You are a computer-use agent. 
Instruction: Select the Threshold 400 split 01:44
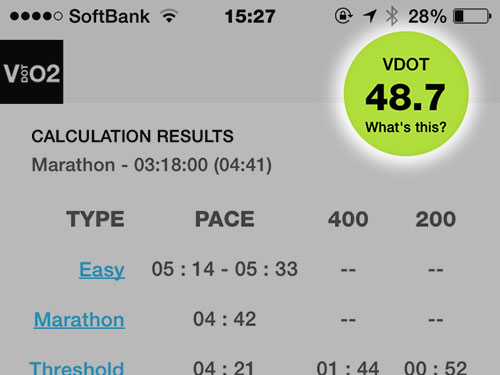click(348, 368)
